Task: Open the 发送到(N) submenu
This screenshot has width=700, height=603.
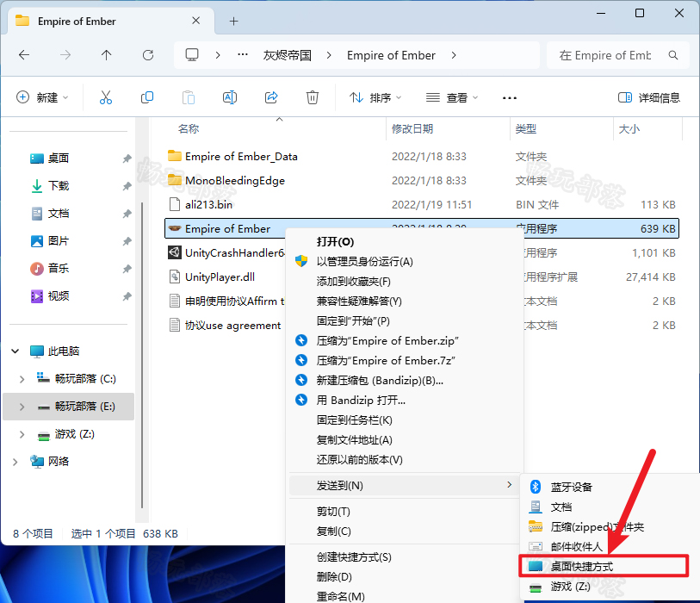Action: 404,486
